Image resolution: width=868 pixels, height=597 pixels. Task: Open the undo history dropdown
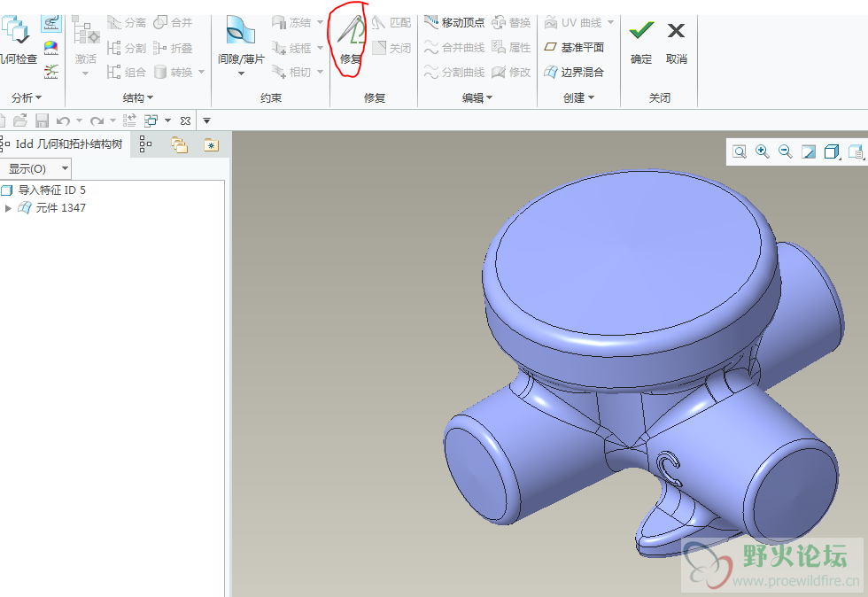(79, 120)
